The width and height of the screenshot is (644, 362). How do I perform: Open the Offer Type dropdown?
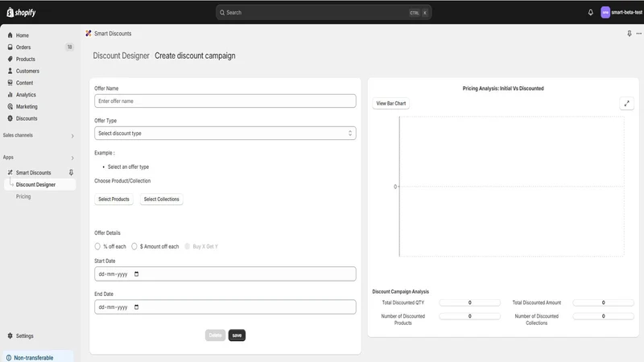click(225, 134)
